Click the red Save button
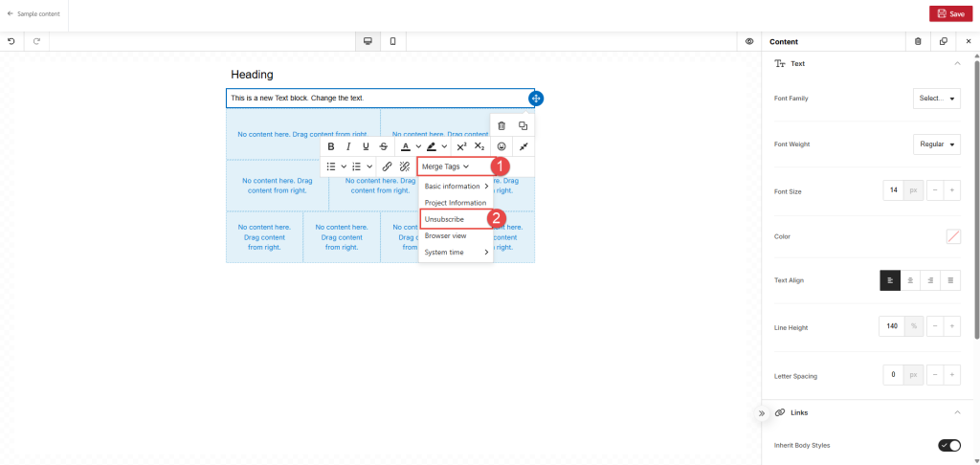Viewport: 980px width, 465px height. point(950,13)
